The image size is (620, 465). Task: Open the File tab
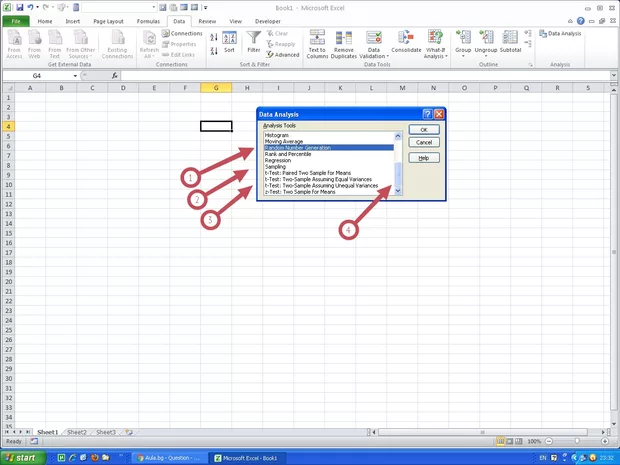coord(16,21)
